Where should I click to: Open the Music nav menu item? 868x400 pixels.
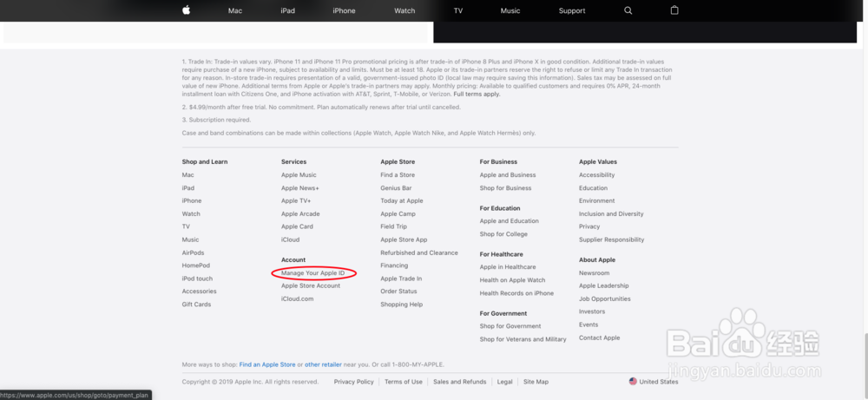pos(510,11)
